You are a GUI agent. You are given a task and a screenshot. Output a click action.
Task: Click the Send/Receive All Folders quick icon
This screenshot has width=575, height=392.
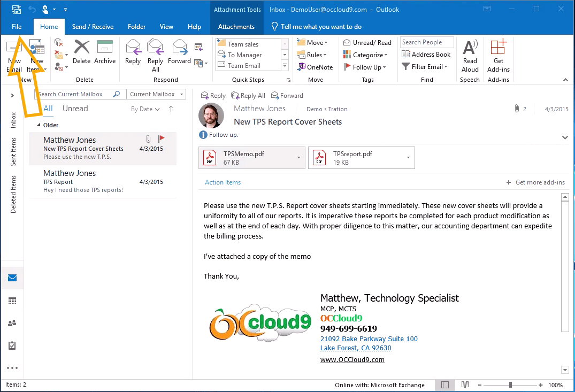point(17,9)
